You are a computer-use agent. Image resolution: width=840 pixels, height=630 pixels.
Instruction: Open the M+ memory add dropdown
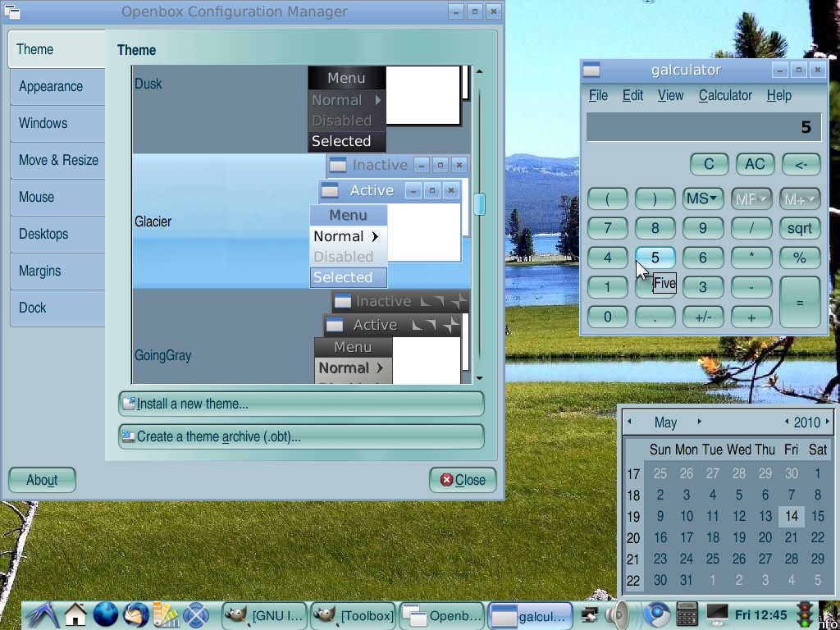800,199
